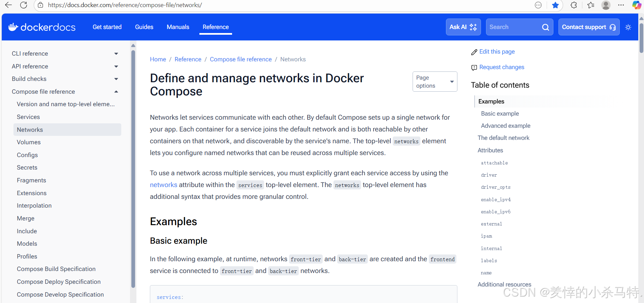This screenshot has height=303, width=644.
Task: Jump to driver_opts attribute in contents
Action: (x=495, y=187)
